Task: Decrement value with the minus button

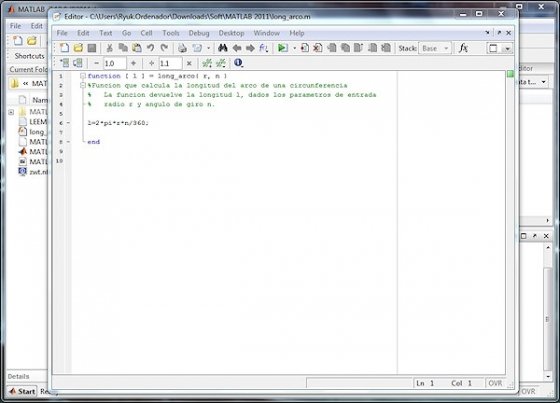Action: [x=96, y=63]
